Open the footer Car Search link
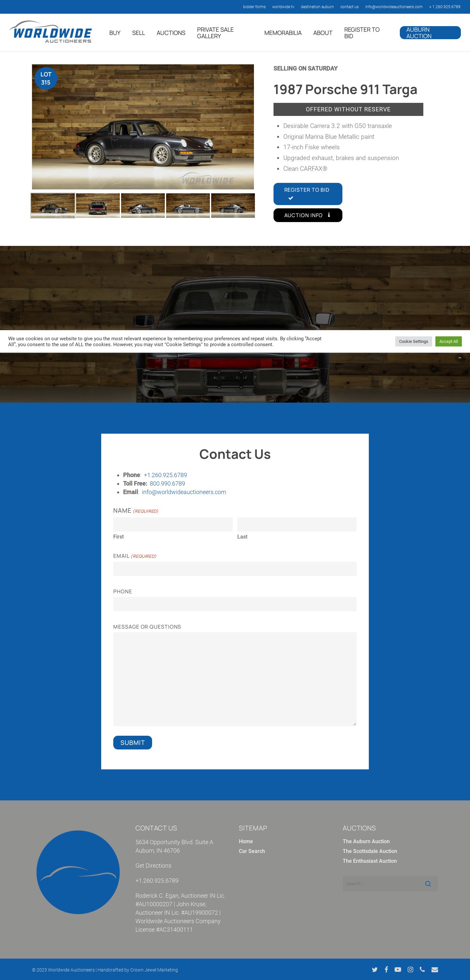Screen dimensions: 470x980 pyautogui.click(x=252, y=851)
